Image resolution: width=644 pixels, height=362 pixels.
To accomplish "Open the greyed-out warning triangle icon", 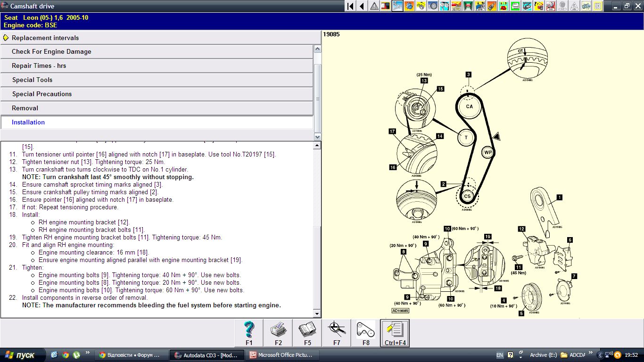I will pyautogui.click(x=574, y=6).
